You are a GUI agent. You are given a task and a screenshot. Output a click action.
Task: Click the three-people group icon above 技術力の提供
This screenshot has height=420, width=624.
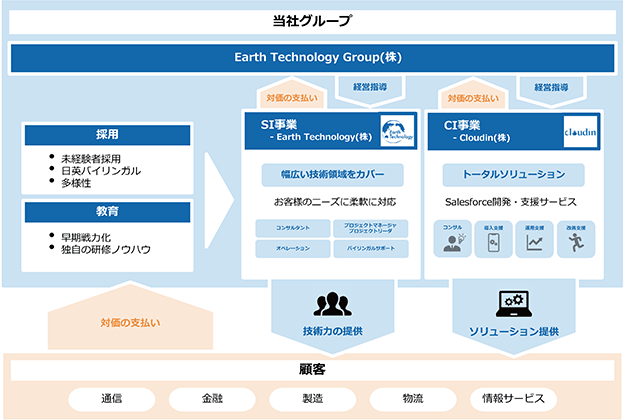click(x=332, y=304)
